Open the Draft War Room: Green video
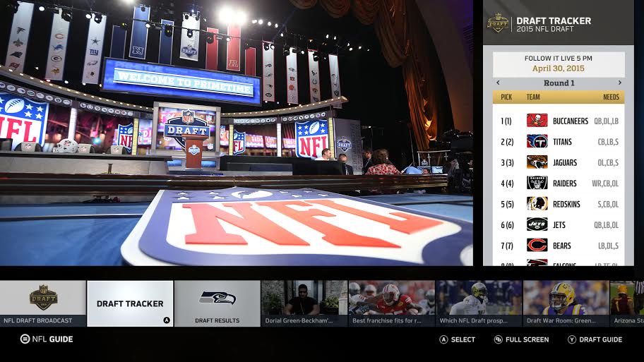 coord(566,303)
